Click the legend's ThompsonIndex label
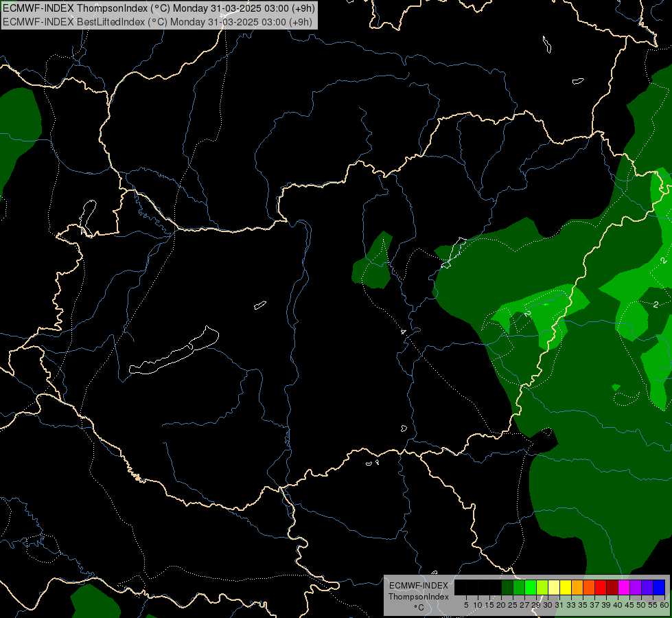This screenshot has width=672, height=618. pyautogui.click(x=419, y=597)
